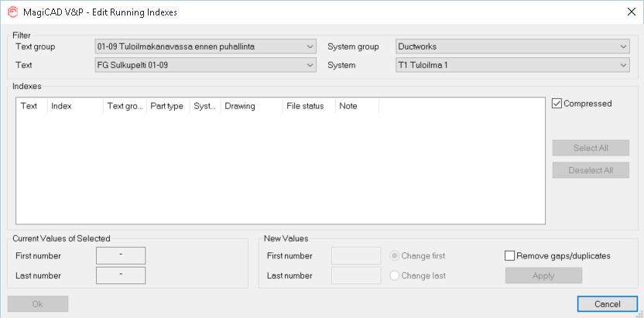This screenshot has width=644, height=318.
Task: Click the Cancel button
Action: (x=607, y=304)
